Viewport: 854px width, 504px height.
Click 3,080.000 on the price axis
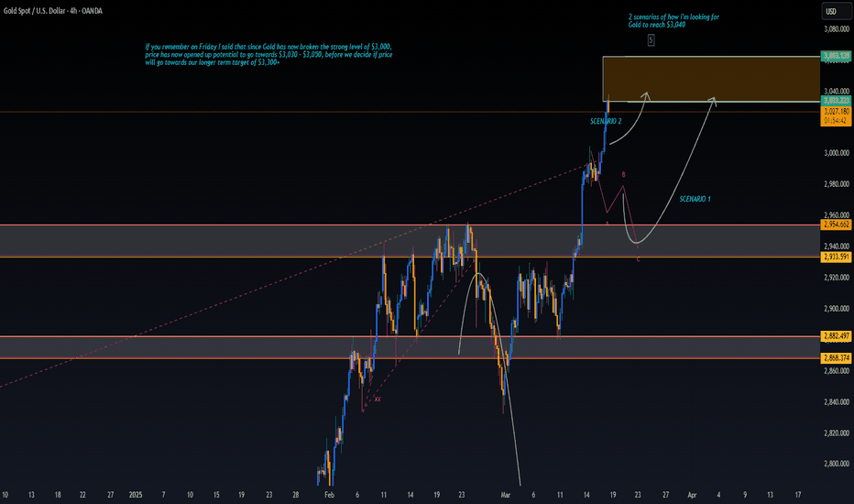point(837,29)
